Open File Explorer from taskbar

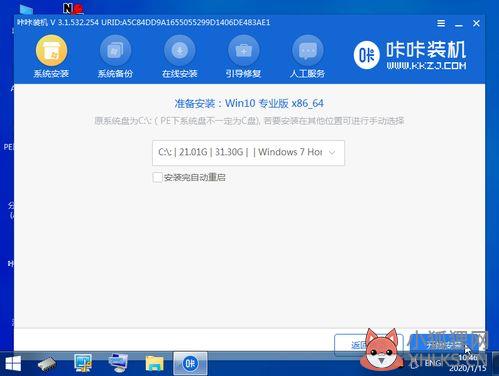pos(155,363)
